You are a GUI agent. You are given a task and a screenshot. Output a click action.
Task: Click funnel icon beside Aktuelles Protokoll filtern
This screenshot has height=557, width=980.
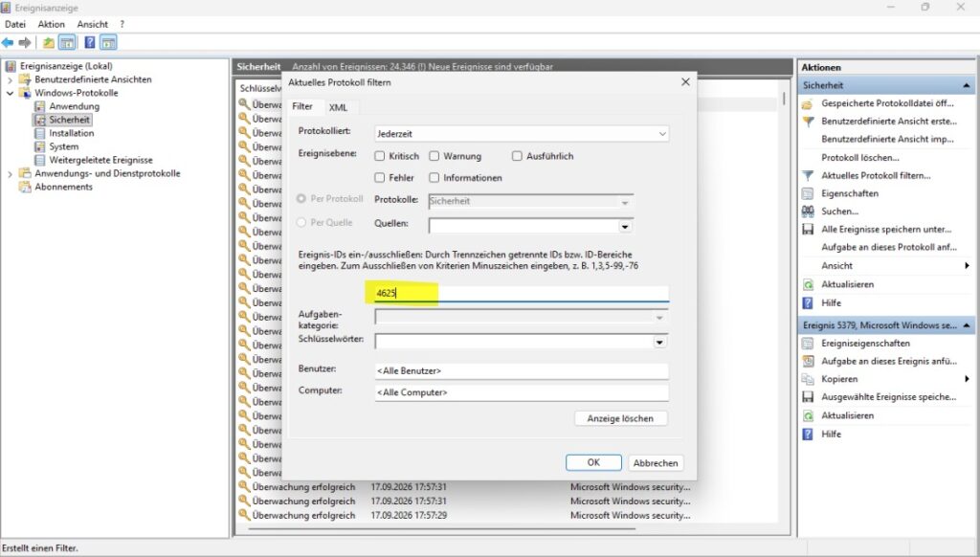pyautogui.click(x=808, y=176)
